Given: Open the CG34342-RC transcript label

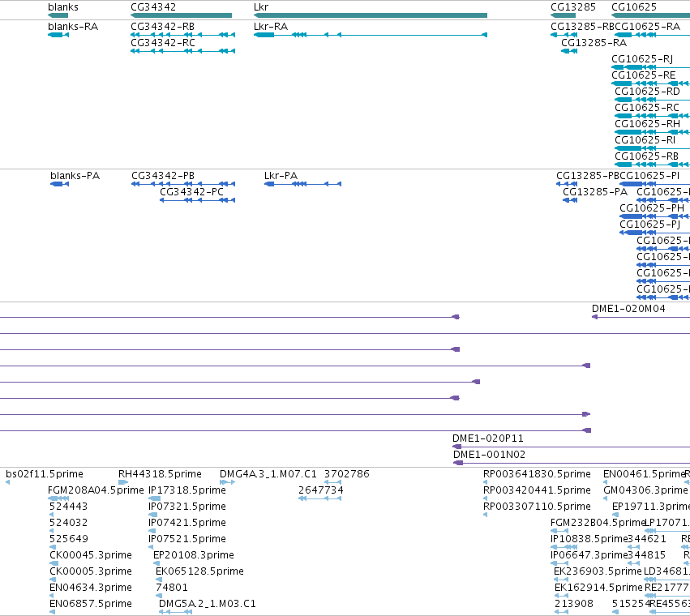Looking at the screenshot, I should pos(163,43).
